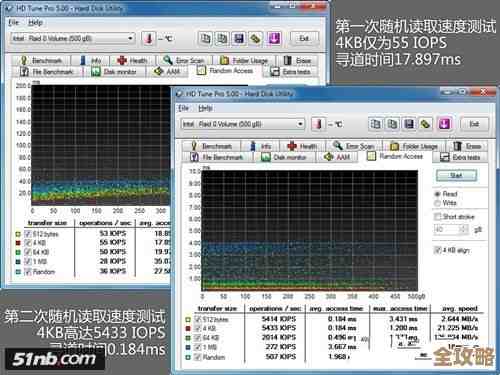Click the yellow 512 bytes color swatch in front window
Viewport: 500px width, 375px height.
pyautogui.click(x=188, y=320)
